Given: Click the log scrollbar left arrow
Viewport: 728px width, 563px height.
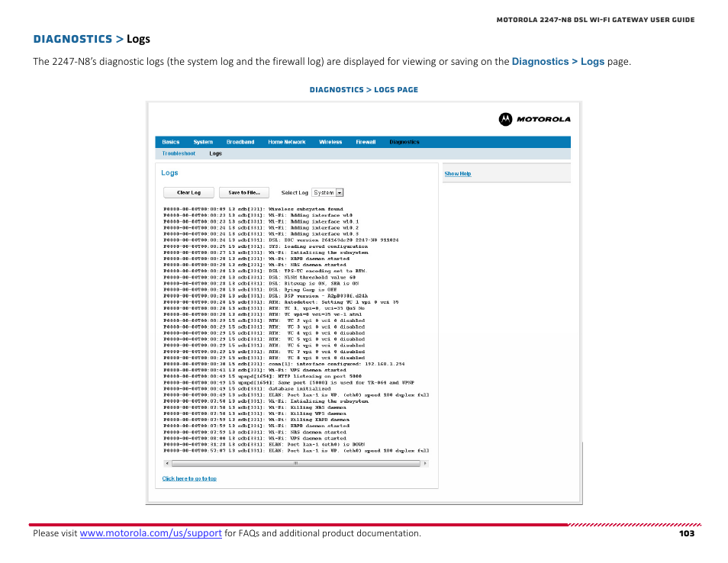Looking at the screenshot, I should 167,463.
